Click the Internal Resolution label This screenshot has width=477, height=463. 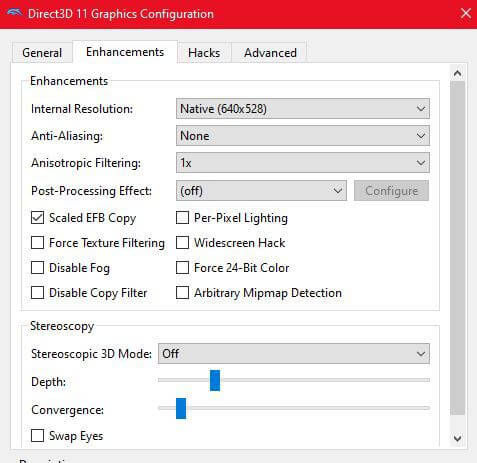tap(82, 109)
